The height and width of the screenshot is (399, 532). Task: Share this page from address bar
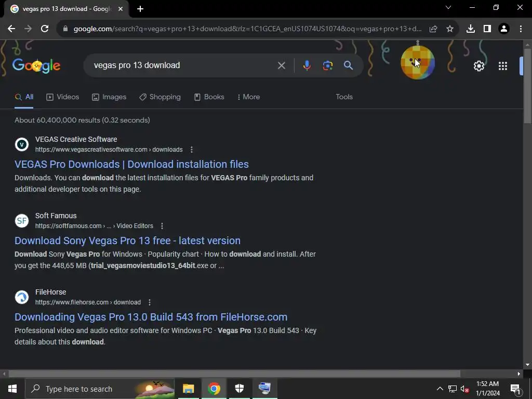(x=433, y=29)
